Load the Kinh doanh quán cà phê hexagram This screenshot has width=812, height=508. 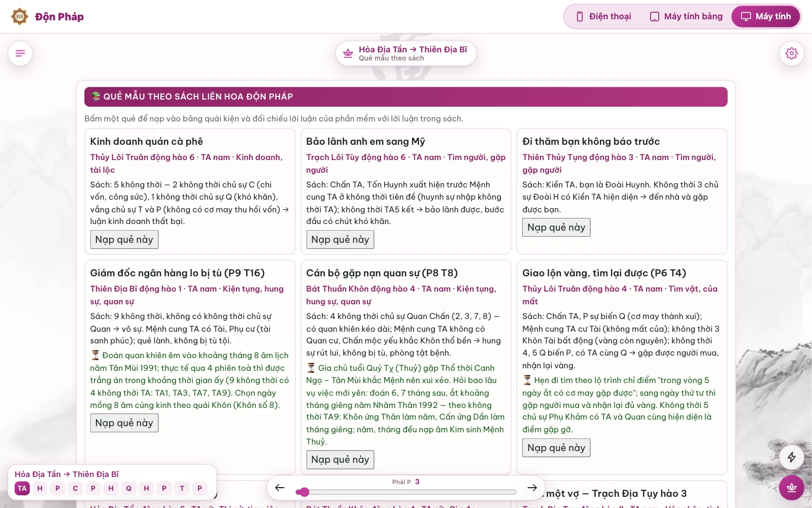pos(124,239)
